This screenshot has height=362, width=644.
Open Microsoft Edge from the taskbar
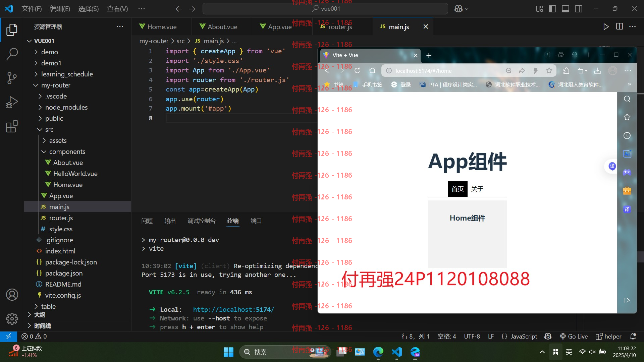(378, 352)
